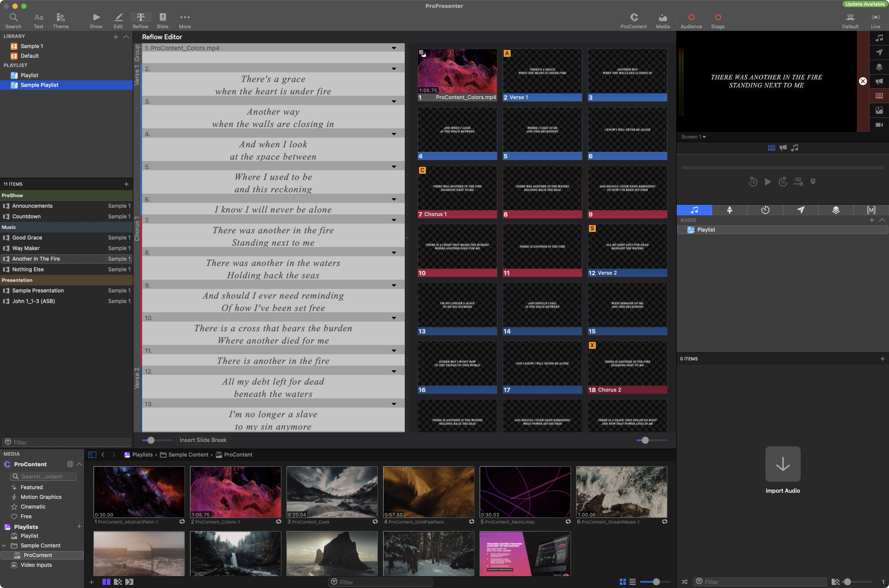The image size is (889, 588).
Task: Select the Cinematic media category
Action: point(33,507)
